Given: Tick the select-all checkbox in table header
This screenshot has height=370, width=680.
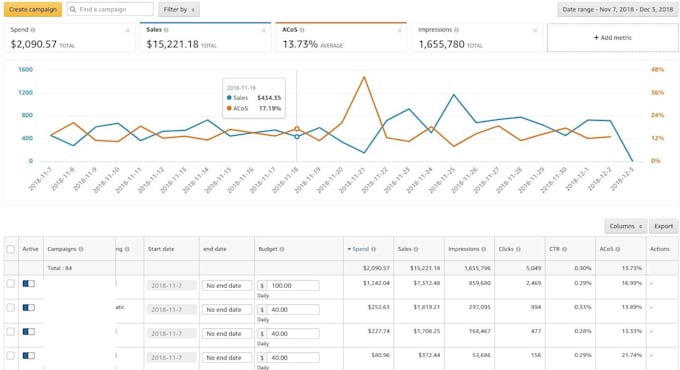Looking at the screenshot, I should point(11,249).
